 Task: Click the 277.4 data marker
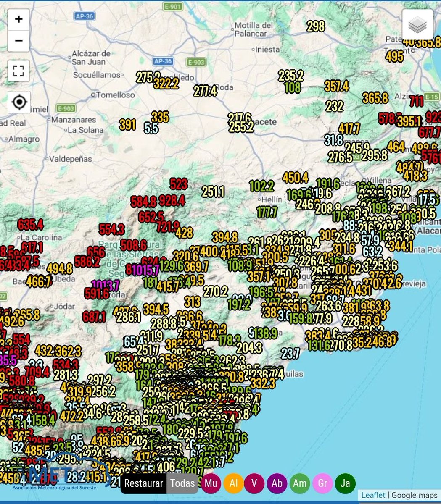205,91
